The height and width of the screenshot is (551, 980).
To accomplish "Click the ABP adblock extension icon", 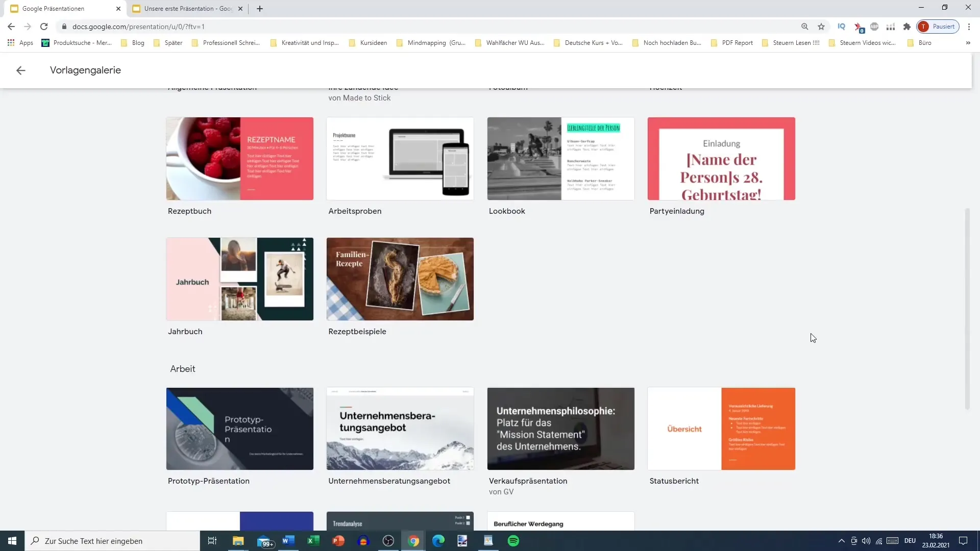I will [874, 27].
